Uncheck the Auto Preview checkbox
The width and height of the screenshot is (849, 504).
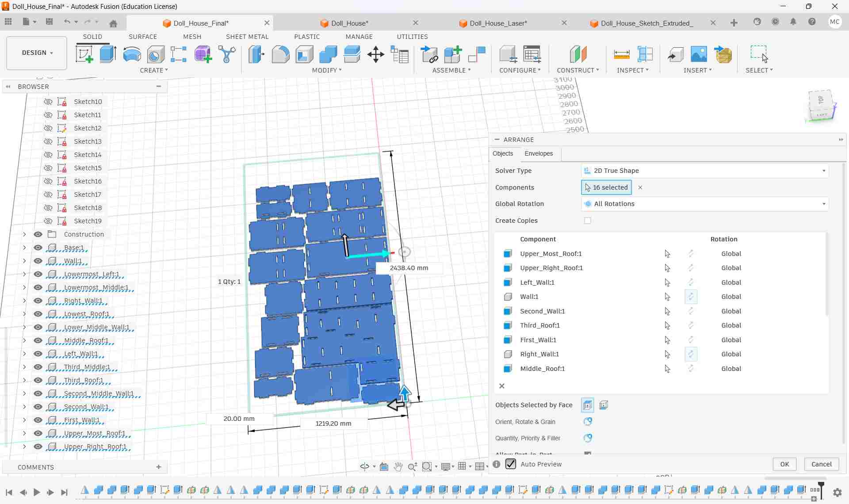pyautogui.click(x=511, y=464)
